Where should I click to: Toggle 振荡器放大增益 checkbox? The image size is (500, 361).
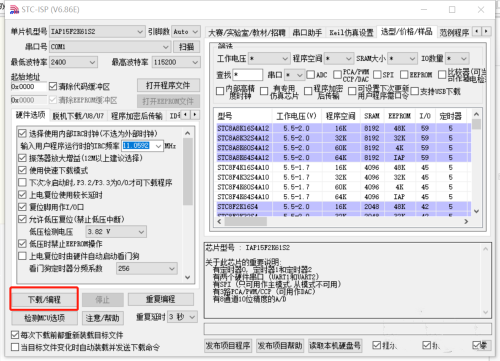click(x=22, y=158)
